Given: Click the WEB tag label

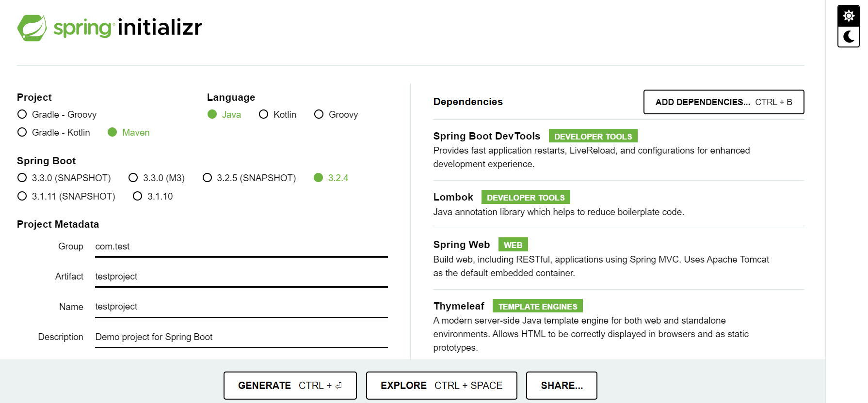Looking at the screenshot, I should click(513, 245).
